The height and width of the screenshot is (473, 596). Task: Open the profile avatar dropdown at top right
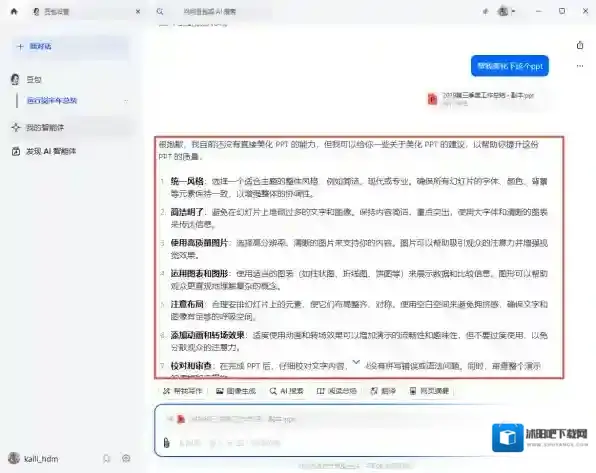coord(506,11)
